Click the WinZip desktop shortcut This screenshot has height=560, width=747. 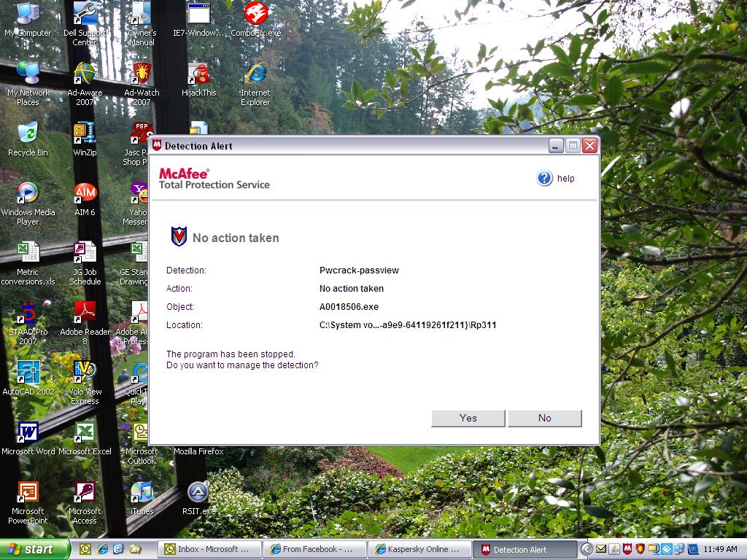(x=85, y=139)
